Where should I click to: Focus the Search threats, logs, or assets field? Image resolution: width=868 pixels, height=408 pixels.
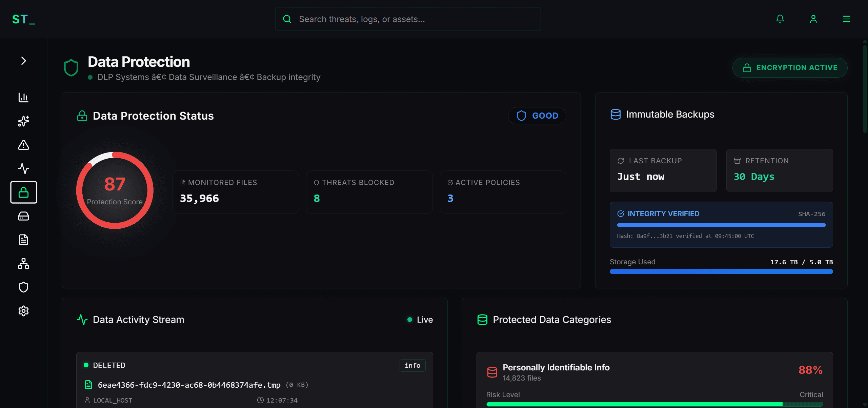[x=408, y=19]
